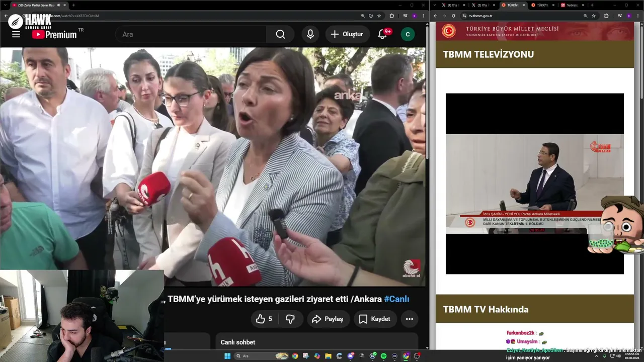Open Discord from the taskbar
The width and height of the screenshot is (644, 362).
click(351, 356)
